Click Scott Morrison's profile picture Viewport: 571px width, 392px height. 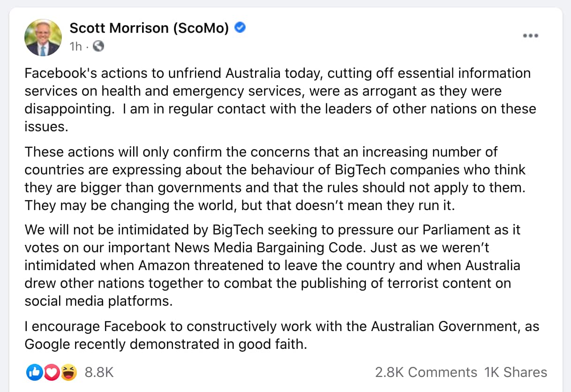point(43,37)
